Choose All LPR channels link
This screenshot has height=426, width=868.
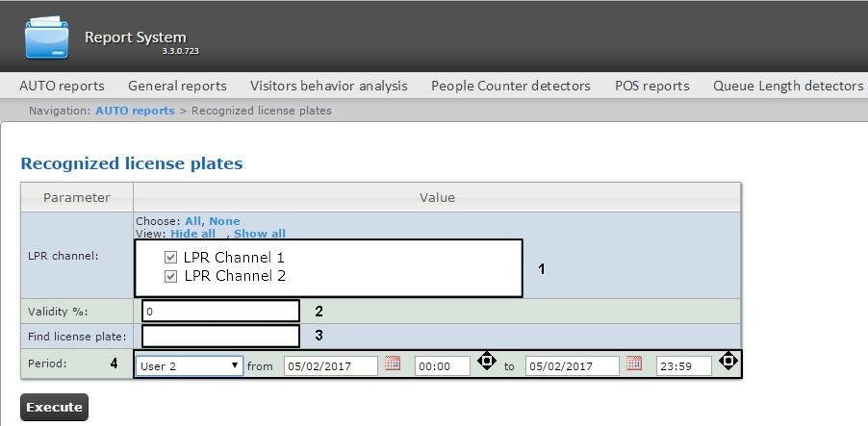tap(192, 221)
